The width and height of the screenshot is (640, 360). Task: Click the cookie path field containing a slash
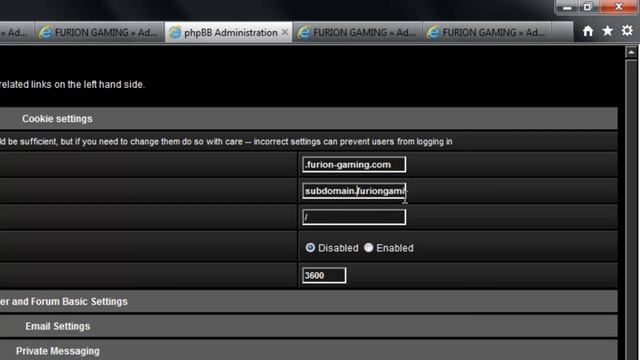point(354,217)
